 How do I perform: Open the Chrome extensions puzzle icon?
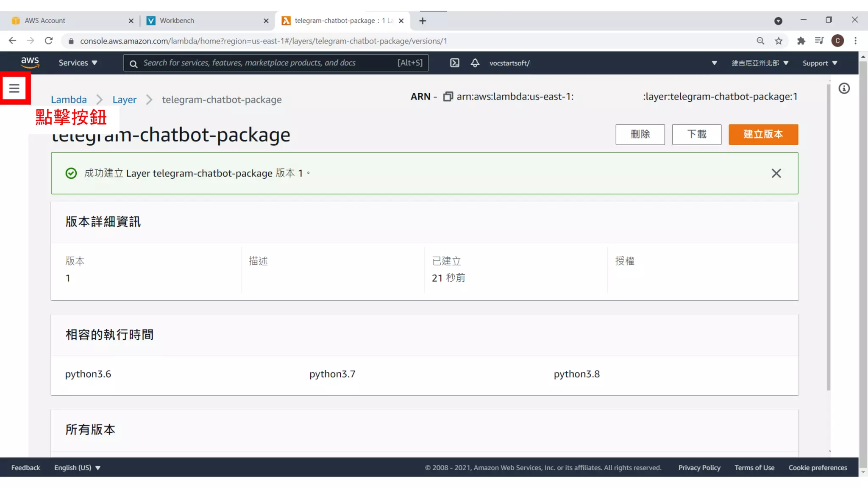click(801, 41)
